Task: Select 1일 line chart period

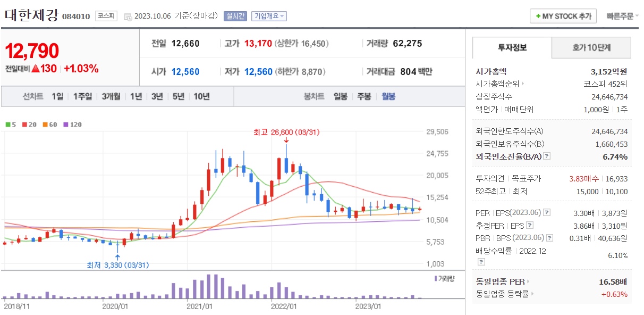Action: [57, 96]
